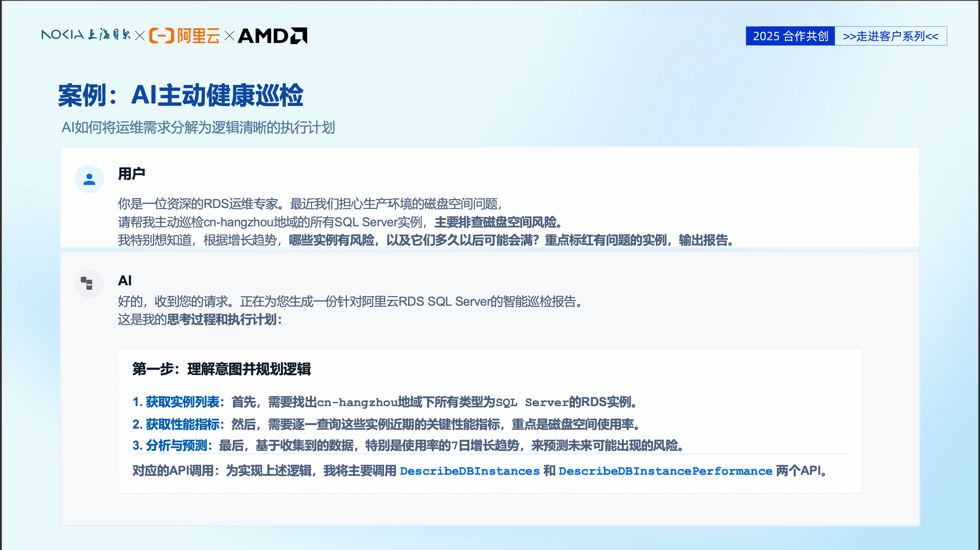
Task: Click the AI heading label
Action: [125, 280]
